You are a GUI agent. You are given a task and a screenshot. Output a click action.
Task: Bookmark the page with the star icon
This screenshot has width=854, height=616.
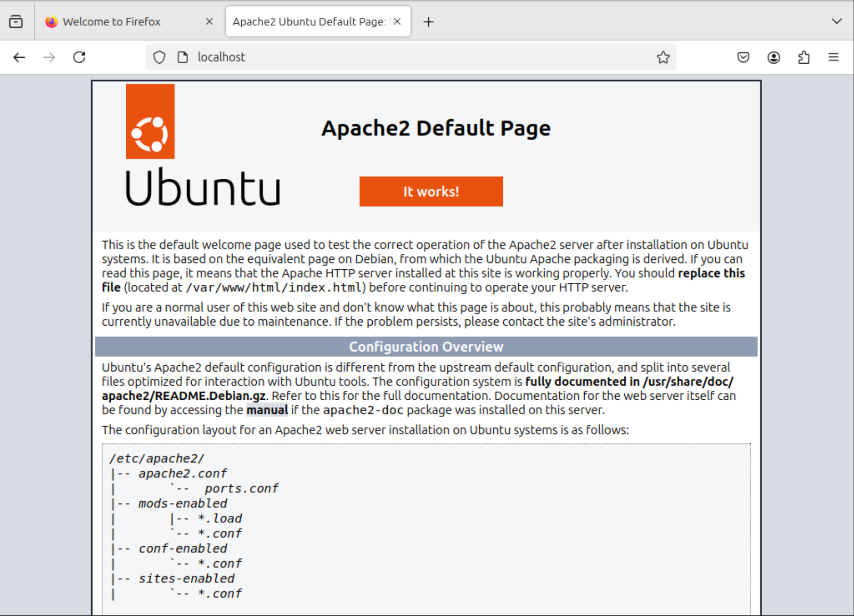point(663,57)
